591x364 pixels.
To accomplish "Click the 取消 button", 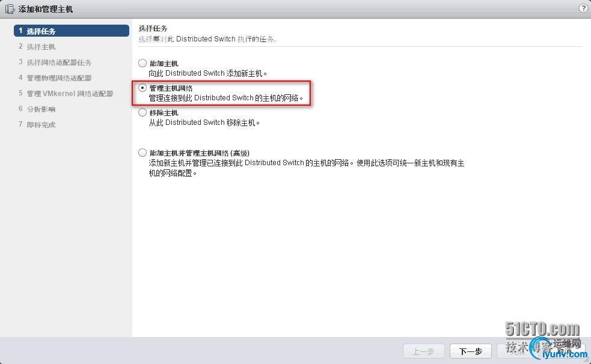I will [x=564, y=351].
